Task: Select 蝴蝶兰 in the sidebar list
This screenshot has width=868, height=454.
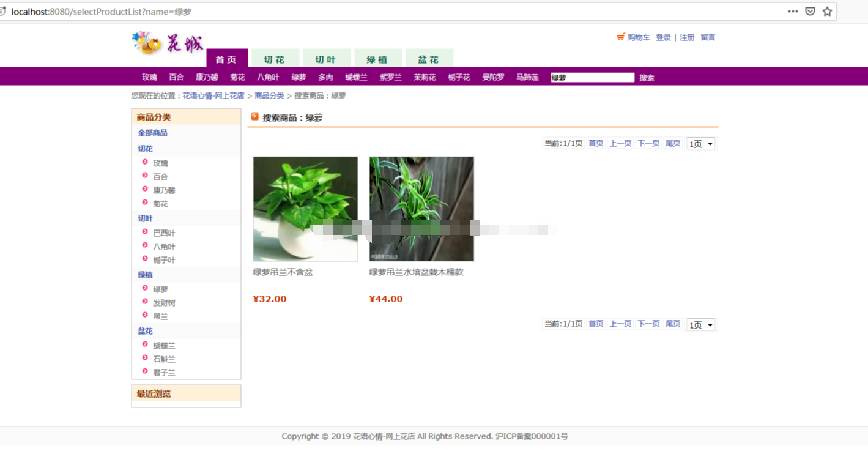Action: [164, 346]
